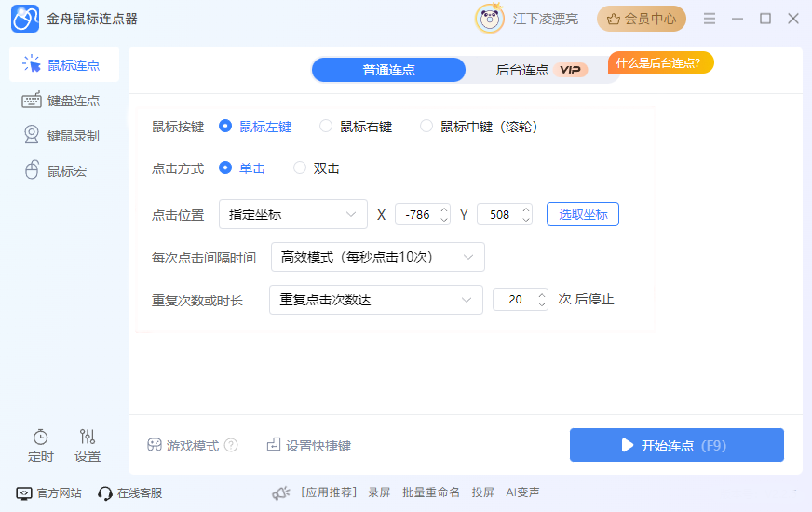Open the 会员中心 button
The height and width of the screenshot is (512, 812).
coord(641,19)
